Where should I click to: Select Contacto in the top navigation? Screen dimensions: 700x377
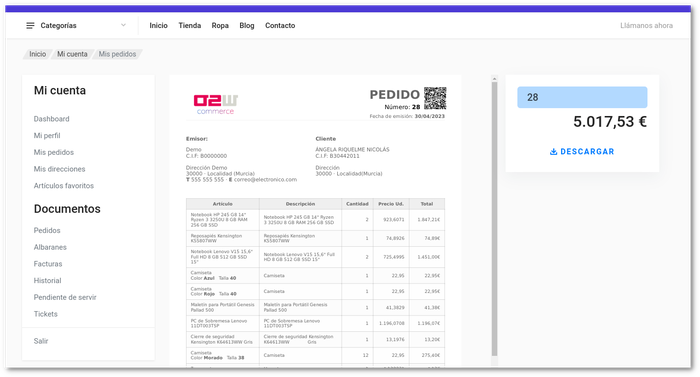pyautogui.click(x=280, y=26)
